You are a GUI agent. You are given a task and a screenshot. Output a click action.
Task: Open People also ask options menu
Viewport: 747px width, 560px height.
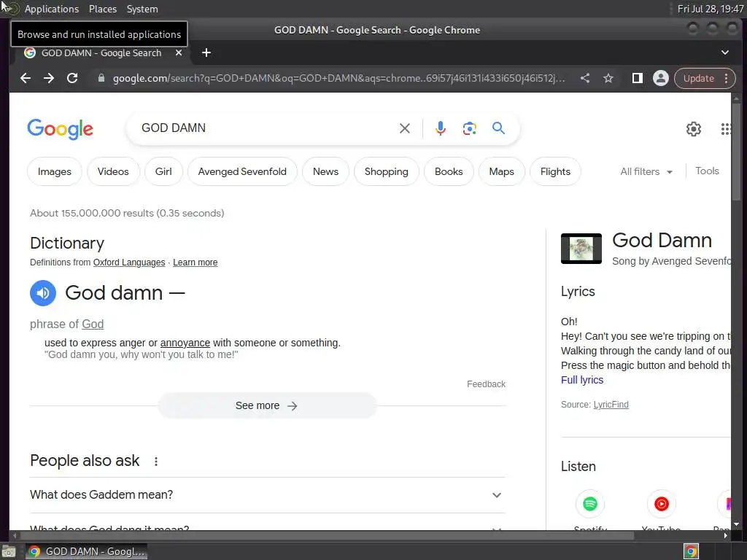coord(156,461)
